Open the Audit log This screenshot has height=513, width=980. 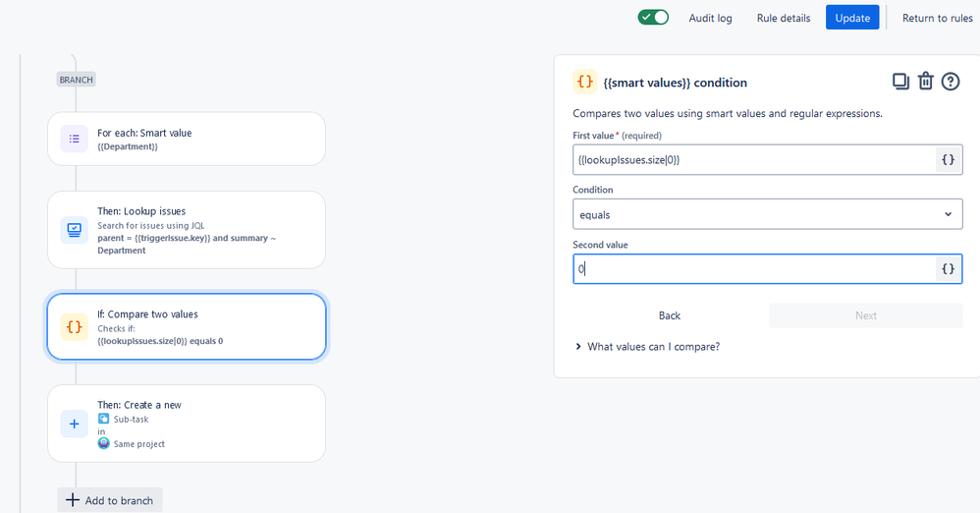click(710, 18)
